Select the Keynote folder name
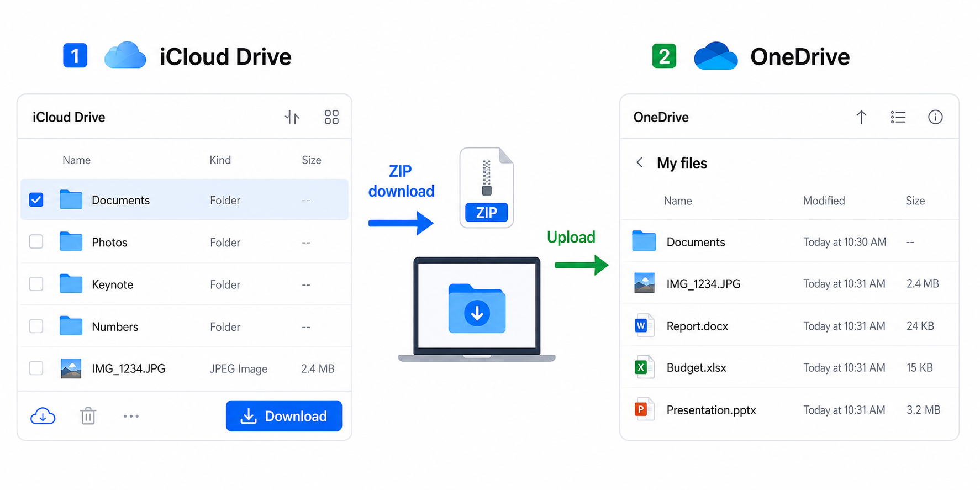Screen dimensions: 980x490 click(112, 284)
